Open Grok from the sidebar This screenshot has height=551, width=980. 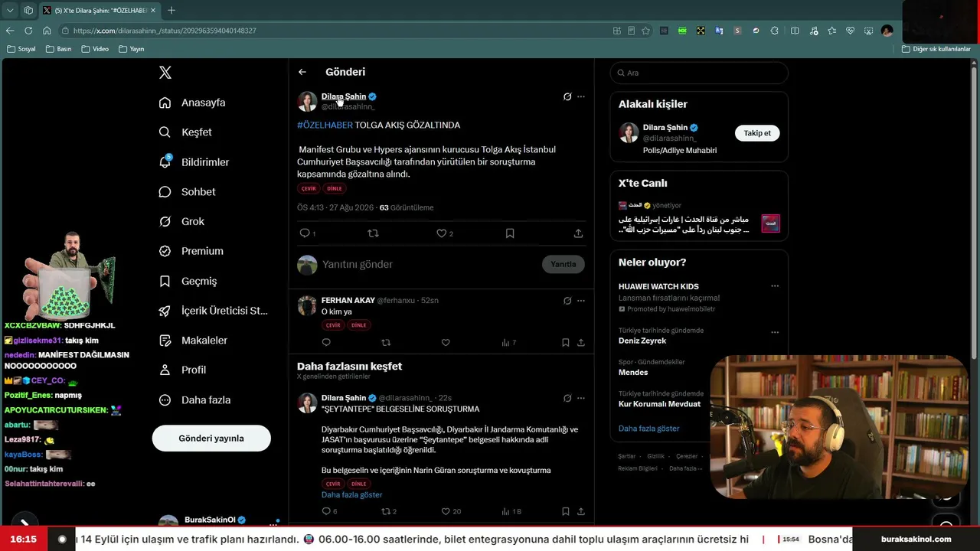point(181,221)
